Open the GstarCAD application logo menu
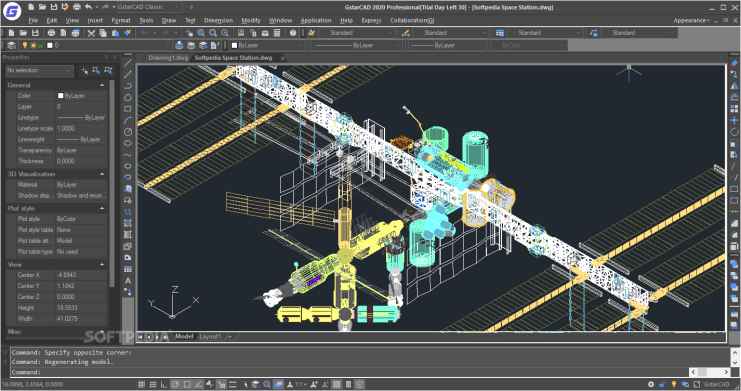The height and width of the screenshot is (391, 741). click(11, 11)
